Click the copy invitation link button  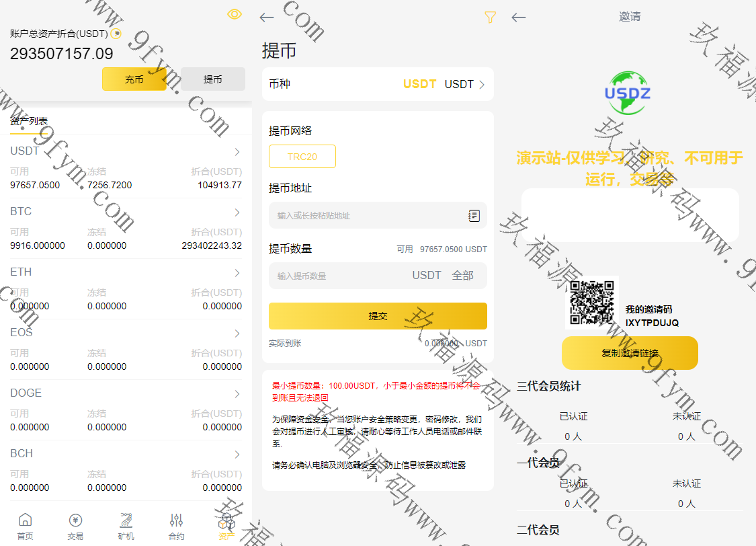click(630, 353)
